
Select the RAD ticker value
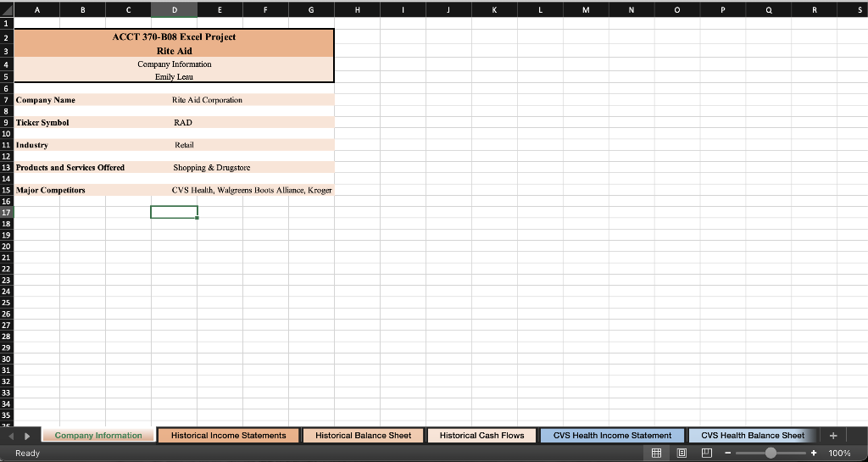[183, 122]
